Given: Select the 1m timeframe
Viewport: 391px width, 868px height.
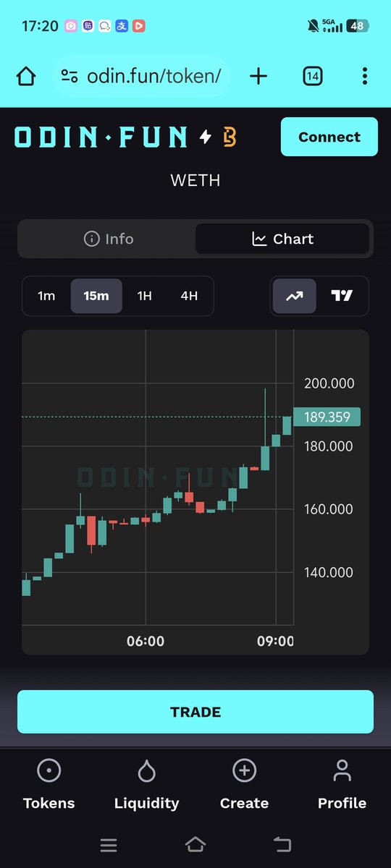Looking at the screenshot, I should [46, 296].
